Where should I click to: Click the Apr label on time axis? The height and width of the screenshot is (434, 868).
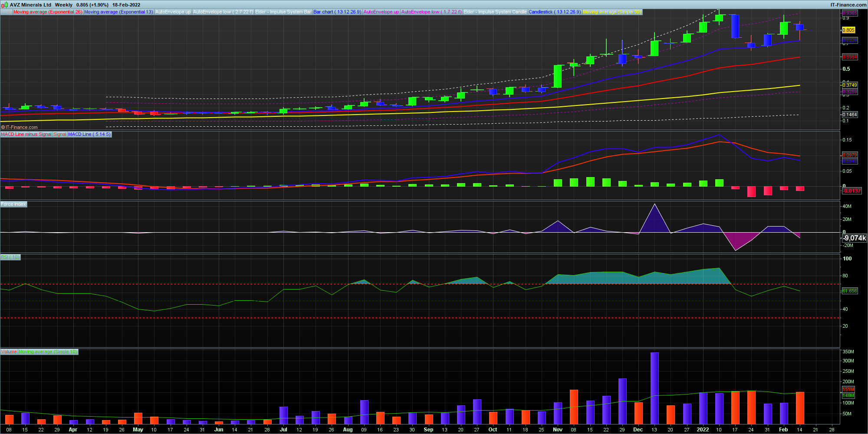click(x=73, y=430)
